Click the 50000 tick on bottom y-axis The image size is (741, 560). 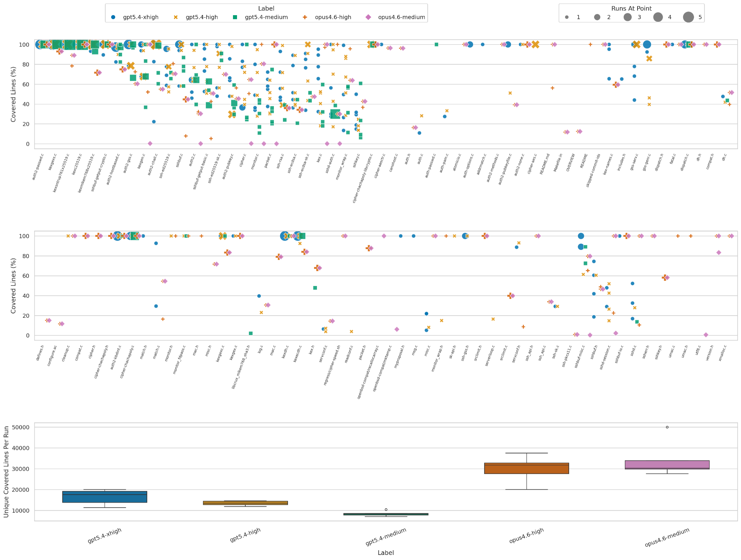tap(21, 427)
